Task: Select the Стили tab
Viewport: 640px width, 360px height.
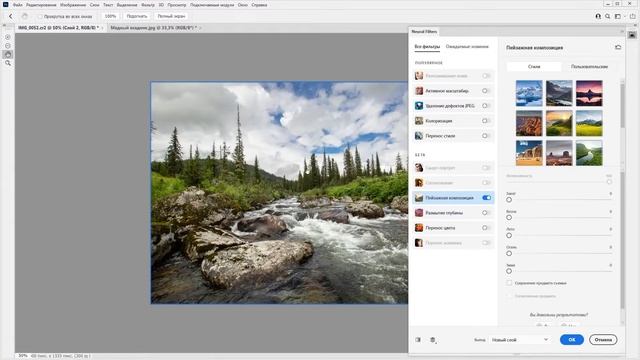Action: [534, 67]
